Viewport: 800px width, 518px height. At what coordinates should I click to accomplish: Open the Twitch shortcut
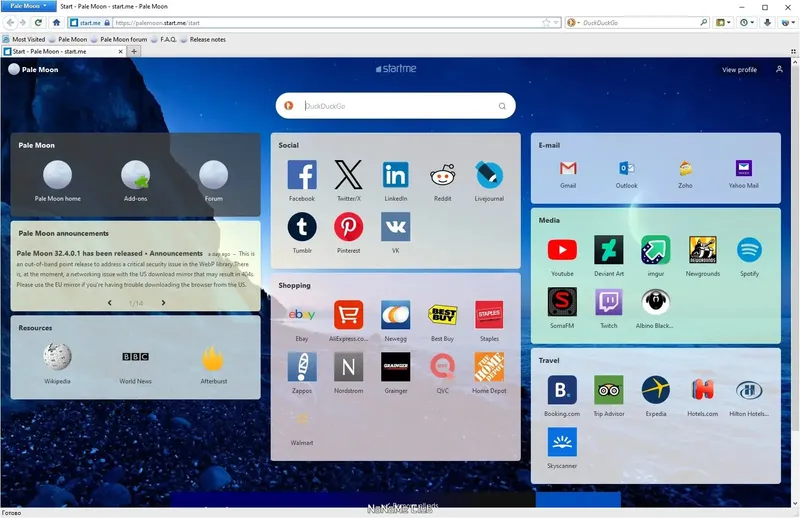609,302
